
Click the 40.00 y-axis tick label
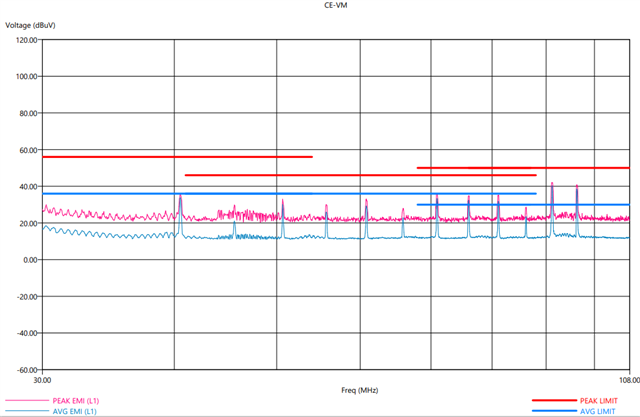(x=29, y=187)
